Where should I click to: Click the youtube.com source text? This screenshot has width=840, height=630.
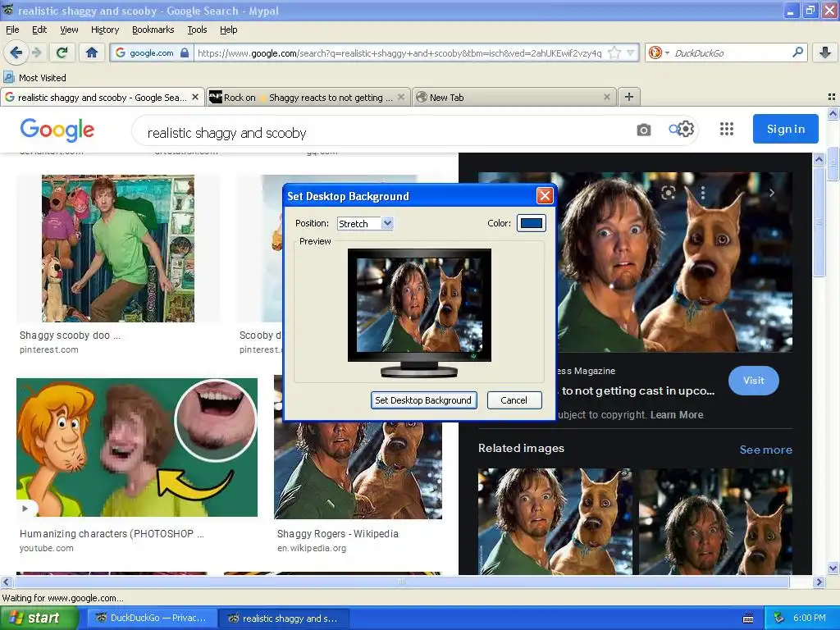pos(46,548)
